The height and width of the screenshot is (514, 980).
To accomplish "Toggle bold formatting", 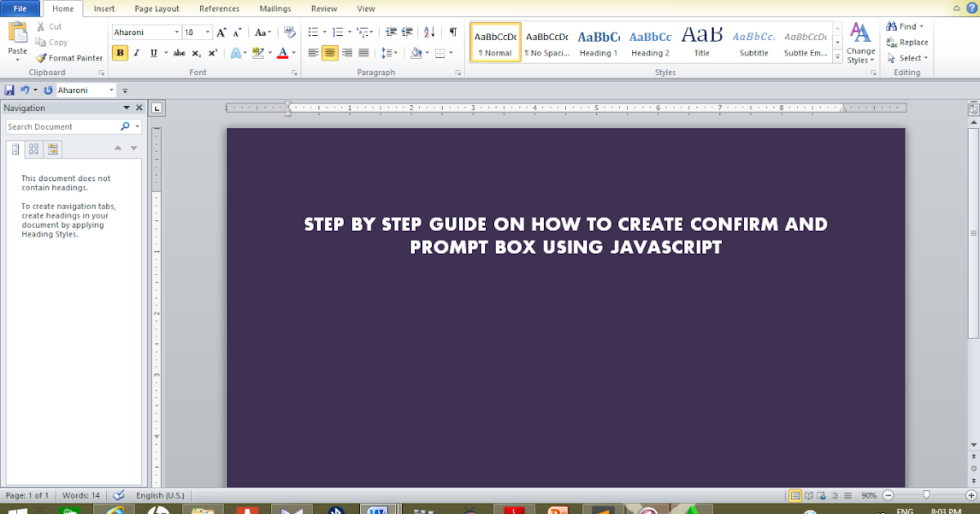I will (119, 51).
